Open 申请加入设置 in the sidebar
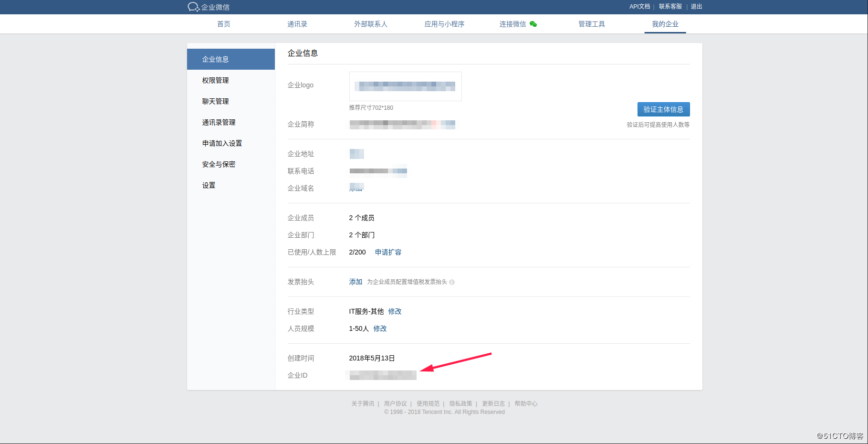 pyautogui.click(x=231, y=143)
